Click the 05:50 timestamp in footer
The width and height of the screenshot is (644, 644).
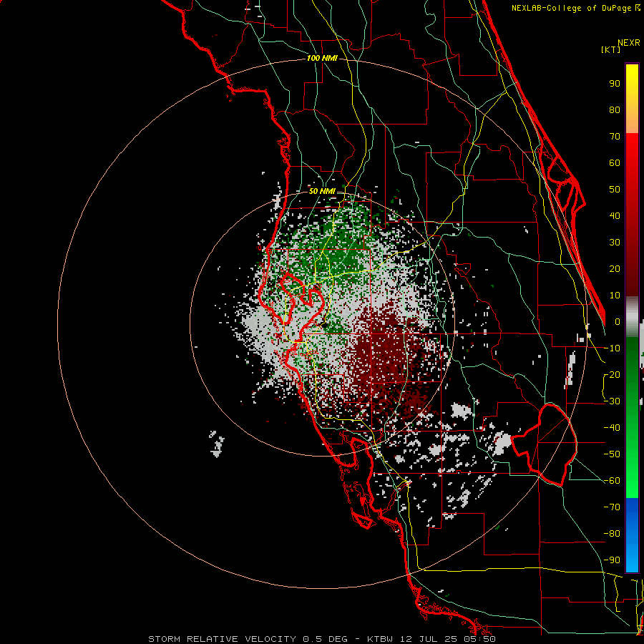coord(479,639)
